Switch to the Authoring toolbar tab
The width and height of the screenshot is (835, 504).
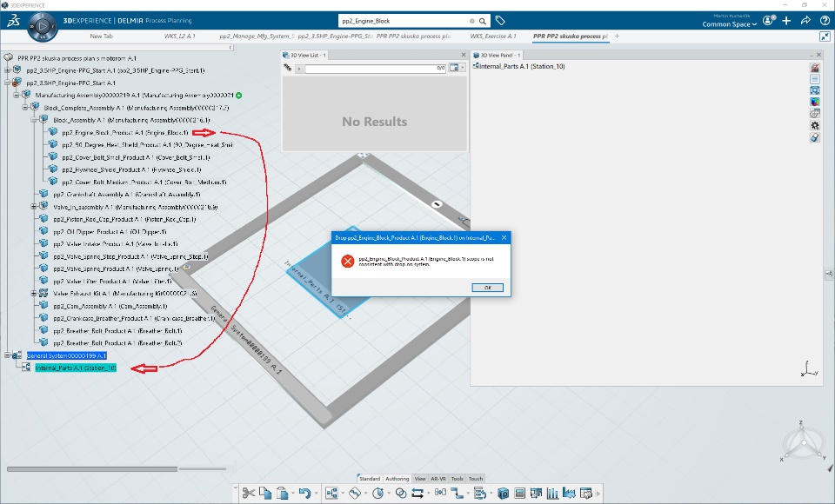coord(397,479)
